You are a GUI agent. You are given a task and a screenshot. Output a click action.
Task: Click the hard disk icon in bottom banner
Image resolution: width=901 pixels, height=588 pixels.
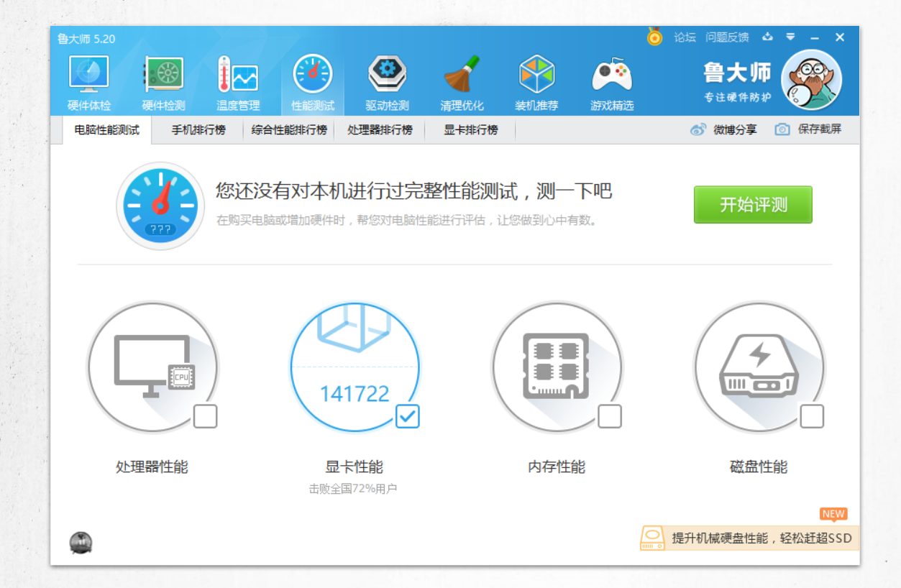(x=652, y=538)
